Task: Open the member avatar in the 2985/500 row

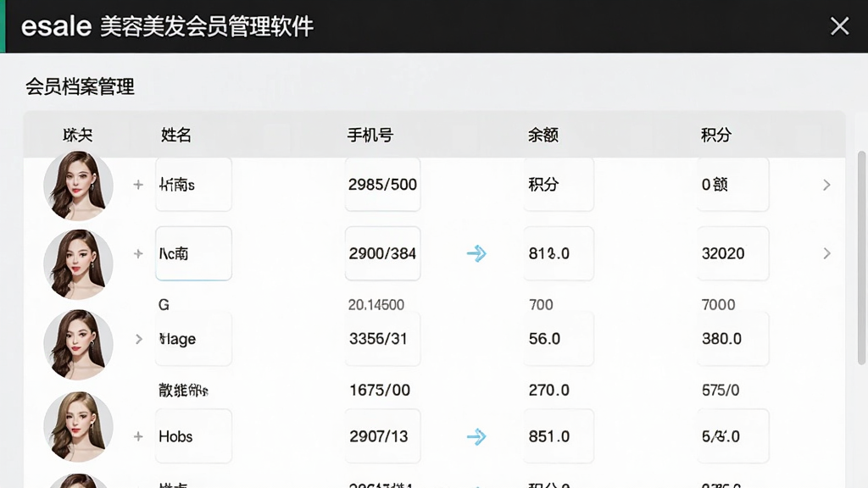Action: [78, 186]
